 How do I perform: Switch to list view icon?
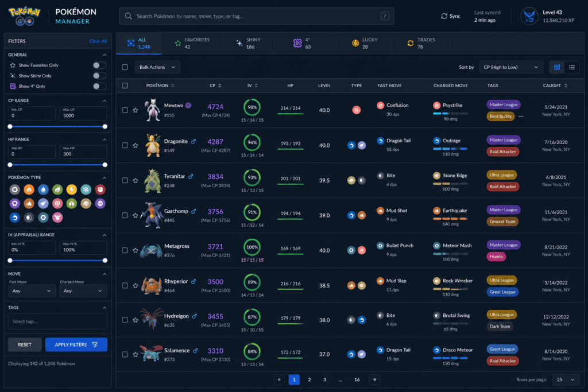(x=572, y=68)
